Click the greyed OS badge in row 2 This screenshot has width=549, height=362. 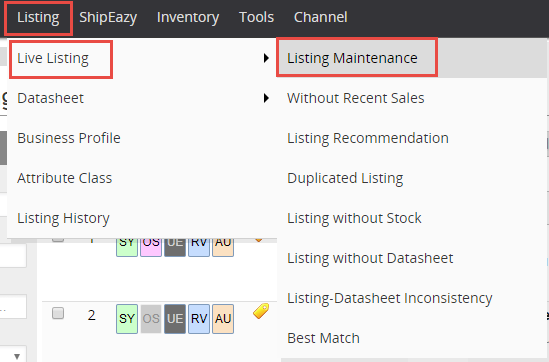[x=151, y=319]
